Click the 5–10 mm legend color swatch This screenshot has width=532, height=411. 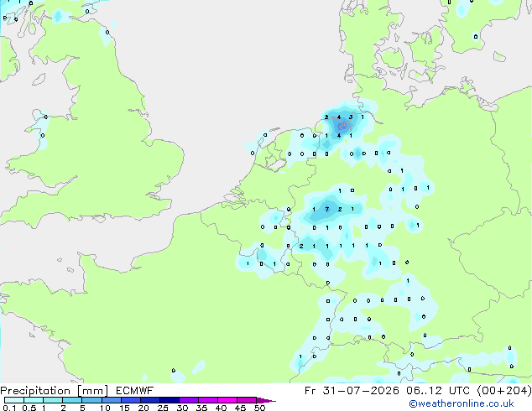click(x=91, y=400)
